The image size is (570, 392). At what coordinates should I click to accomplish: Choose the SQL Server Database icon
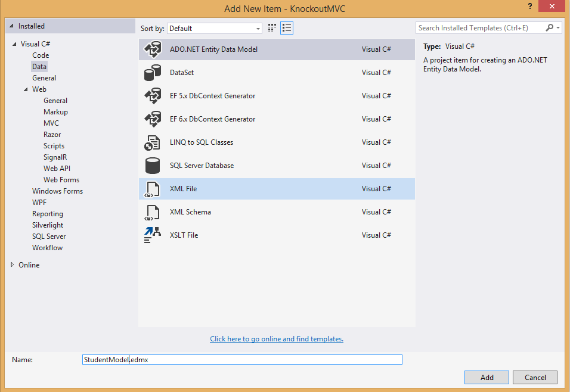point(152,166)
